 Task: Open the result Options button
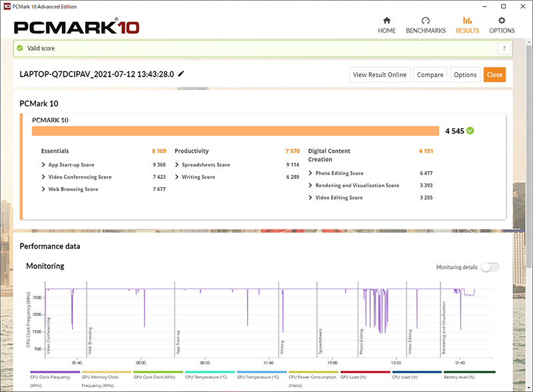pyautogui.click(x=465, y=75)
